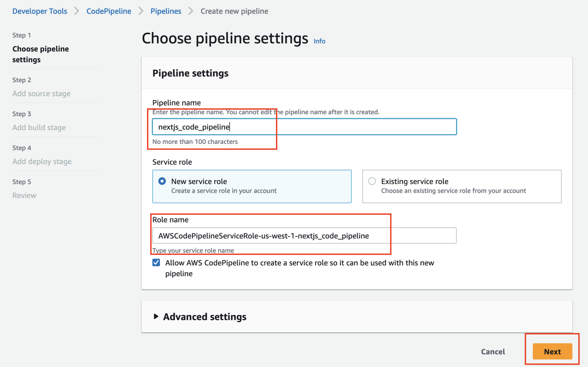Uncheck Allow AWS CodePipeline to create a service role
This screenshot has width=588, height=367.
click(156, 262)
